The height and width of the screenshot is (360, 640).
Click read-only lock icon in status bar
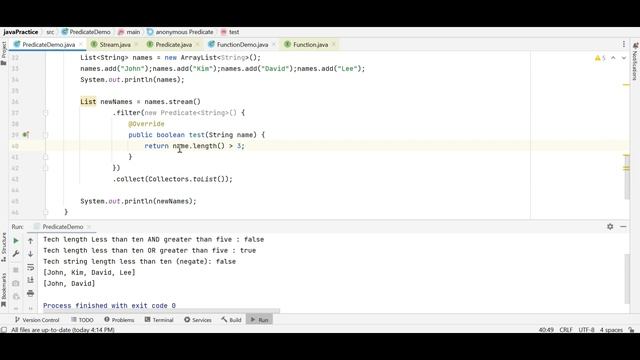click(x=631, y=329)
